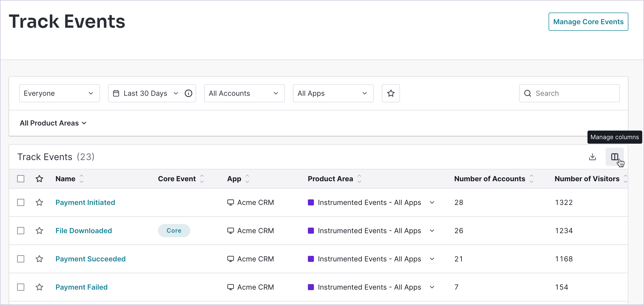Open the Everyone segment dropdown
Screen dimensions: 644x305
pos(59,93)
